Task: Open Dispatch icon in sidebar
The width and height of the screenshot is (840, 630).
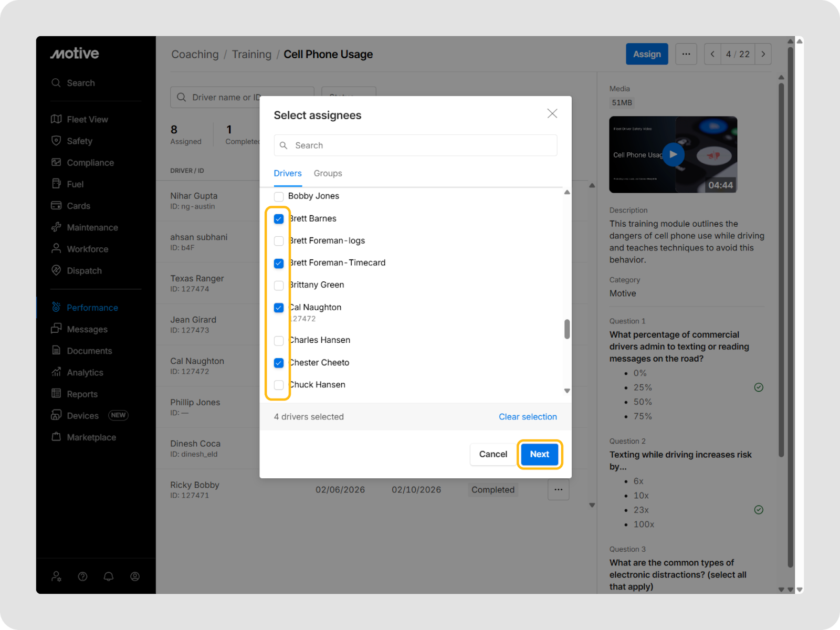Action: [x=56, y=270]
